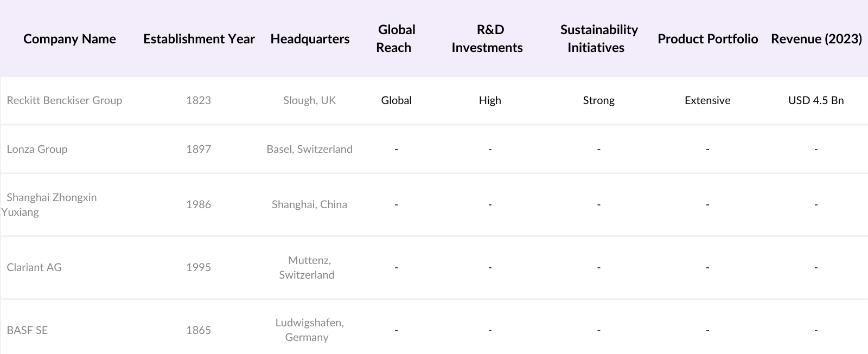Click the Establishment Year column header
Screen dimensions: 868x354
(199, 39)
